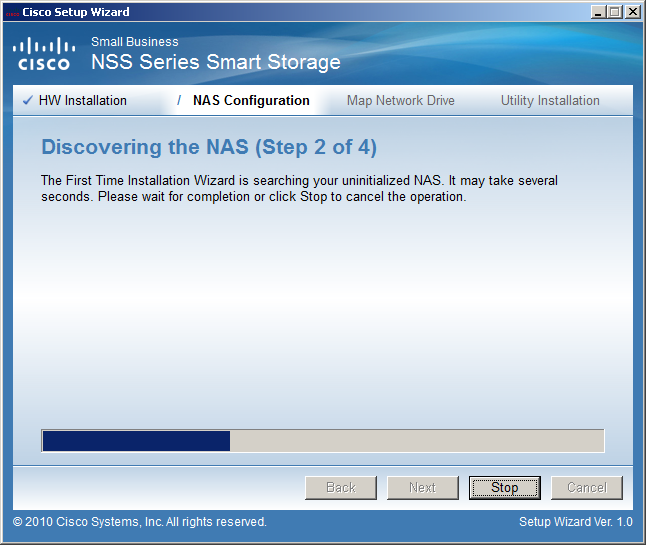The height and width of the screenshot is (545, 646).
Task: Click the Next button
Action: [x=423, y=488]
